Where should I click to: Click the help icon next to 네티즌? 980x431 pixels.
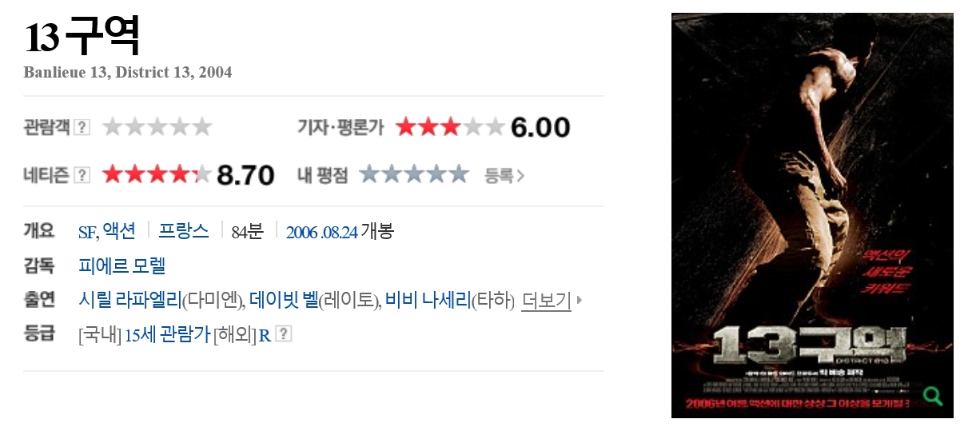pos(82,175)
